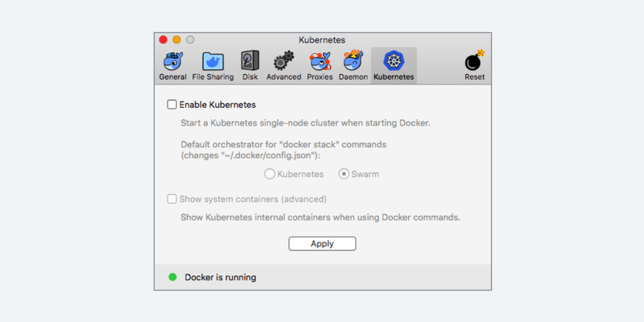Open the General preferences whale icon
Image resolution: width=644 pixels, height=322 pixels.
172,62
